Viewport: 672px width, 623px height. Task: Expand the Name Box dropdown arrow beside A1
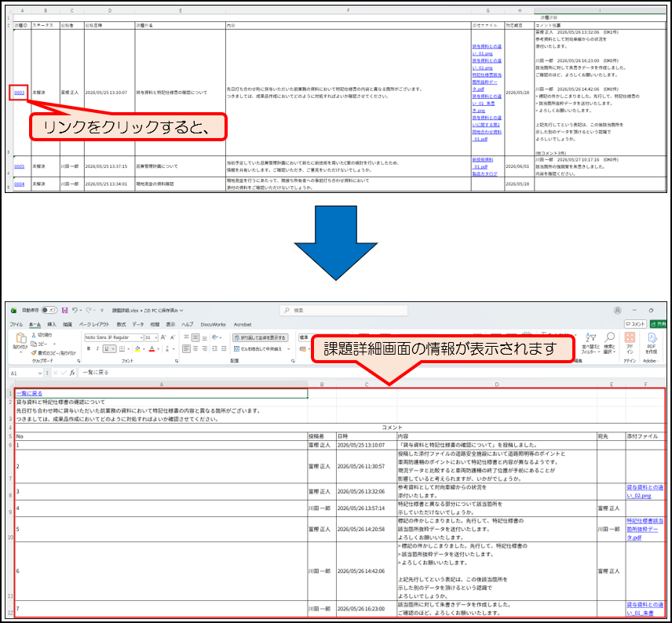[40, 373]
